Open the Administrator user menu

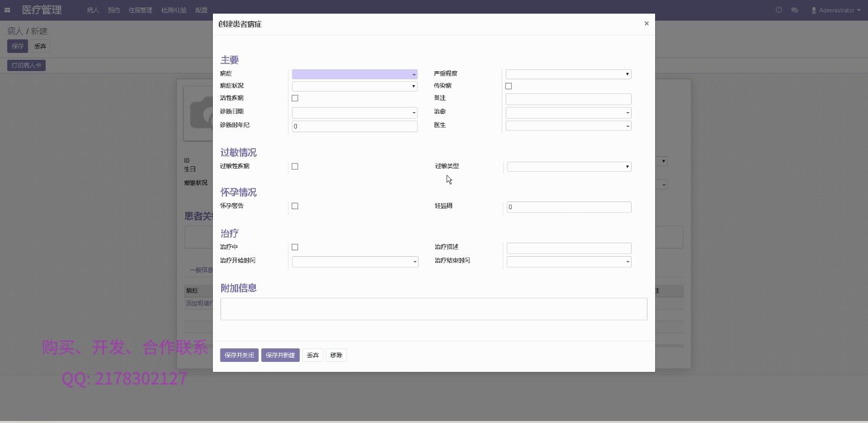click(835, 10)
